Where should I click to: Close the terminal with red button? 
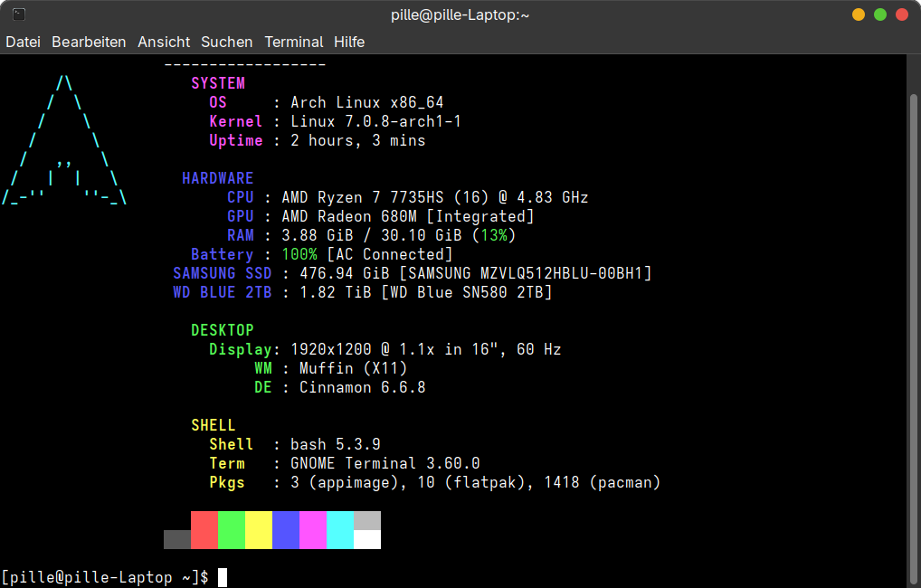(x=902, y=14)
